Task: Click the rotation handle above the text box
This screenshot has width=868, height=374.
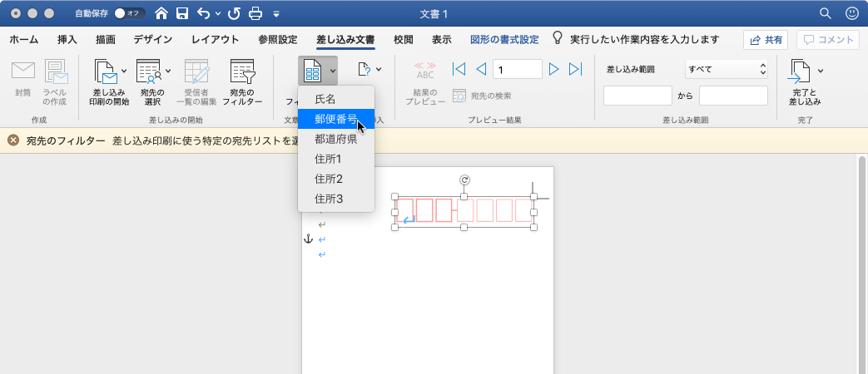Action: pyautogui.click(x=464, y=180)
